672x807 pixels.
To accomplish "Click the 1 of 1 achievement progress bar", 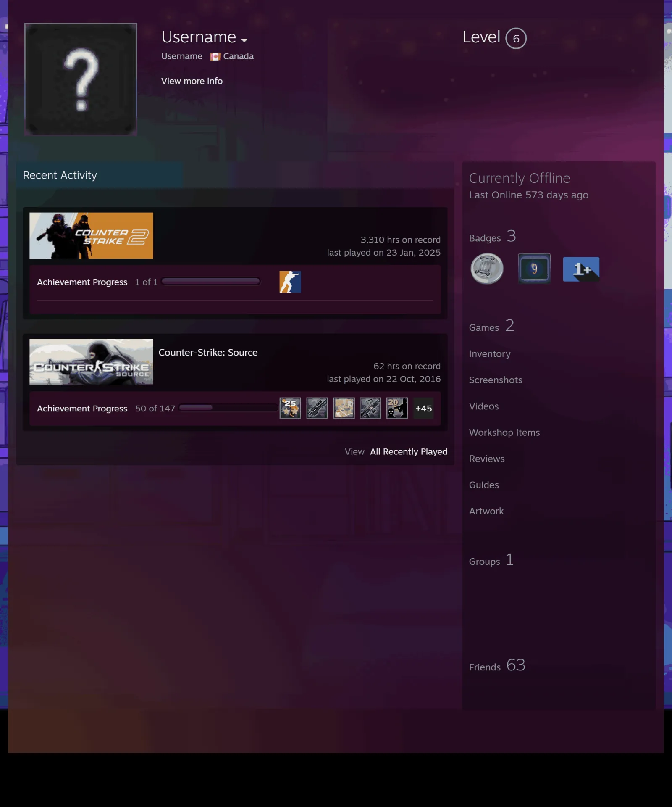I will 211,282.
